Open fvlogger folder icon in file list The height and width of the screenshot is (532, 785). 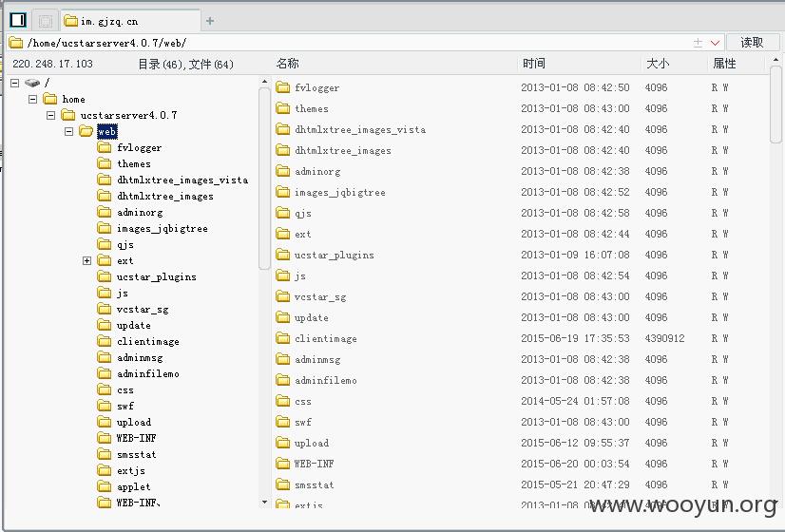283,87
